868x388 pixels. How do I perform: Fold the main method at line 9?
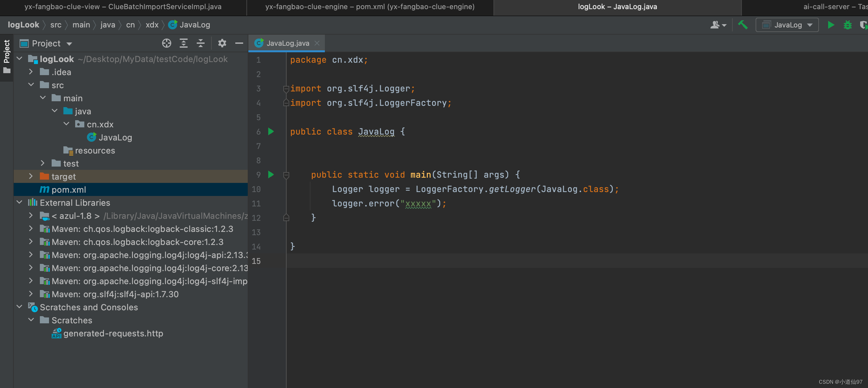point(286,175)
